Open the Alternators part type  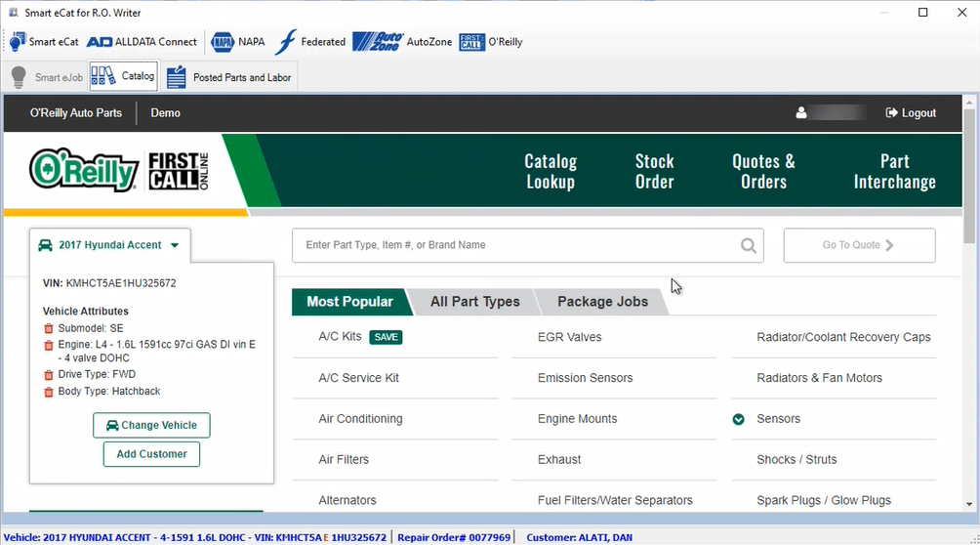pyautogui.click(x=347, y=501)
